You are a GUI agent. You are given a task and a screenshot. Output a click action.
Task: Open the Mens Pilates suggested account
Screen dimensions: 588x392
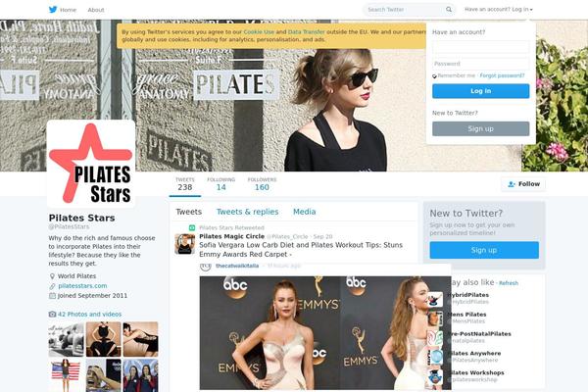click(466, 315)
